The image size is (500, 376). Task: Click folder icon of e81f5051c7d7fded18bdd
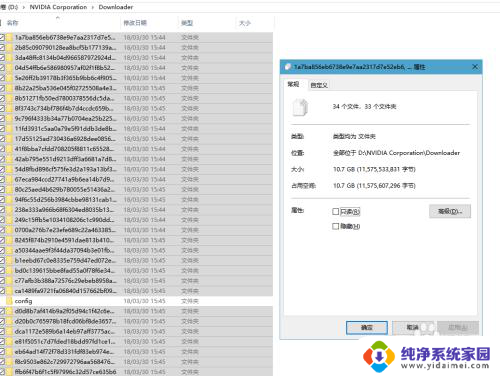tap(9, 341)
